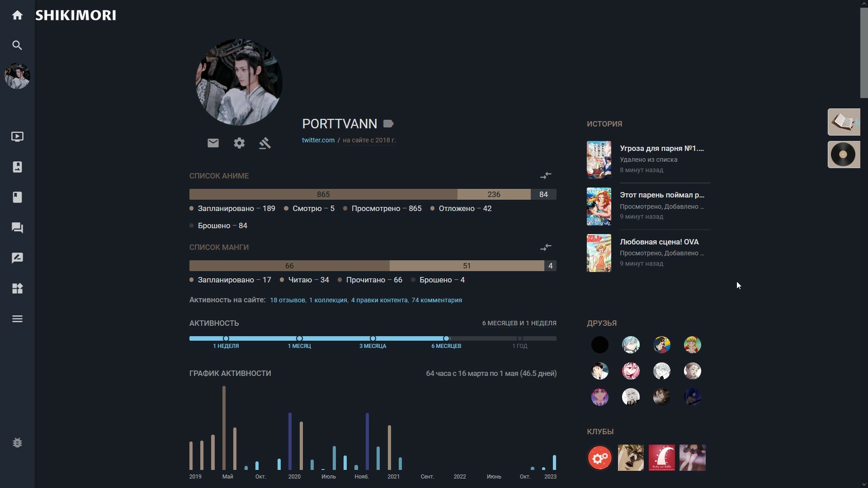Open the forum chat bubbles icon
The image size is (868, 488).
click(x=17, y=228)
